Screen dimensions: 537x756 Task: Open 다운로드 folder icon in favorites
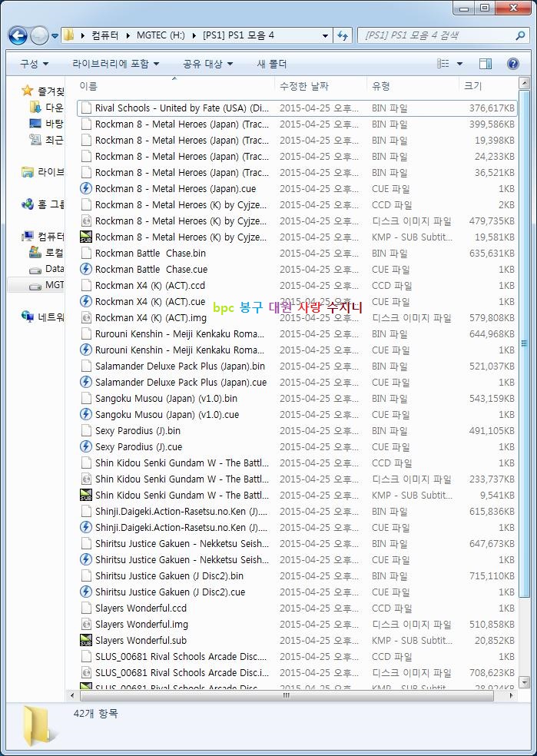click(35, 107)
